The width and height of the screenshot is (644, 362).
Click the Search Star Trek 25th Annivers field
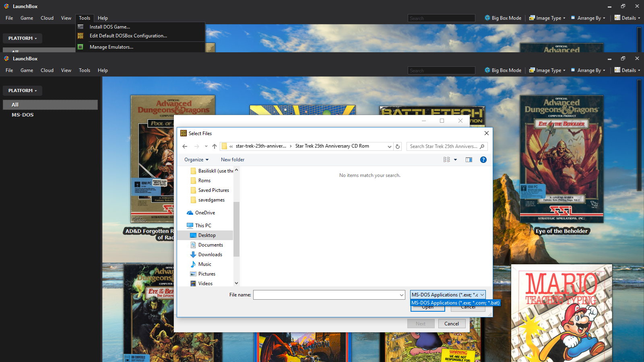[443, 146]
